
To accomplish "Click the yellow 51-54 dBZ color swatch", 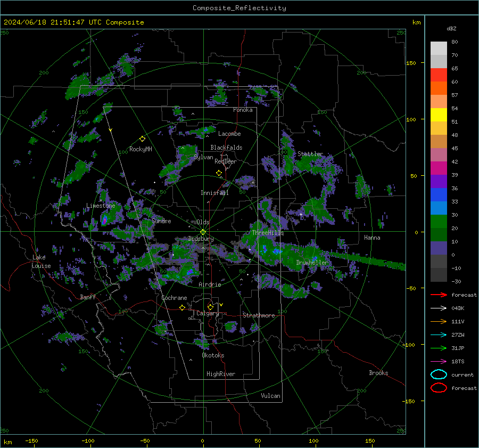I will 439,115.
